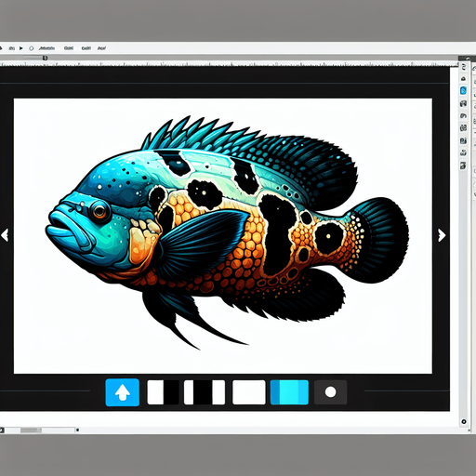This screenshot has width=476, height=476.
Task: Go to next image with right arrow
Action: (x=442, y=235)
